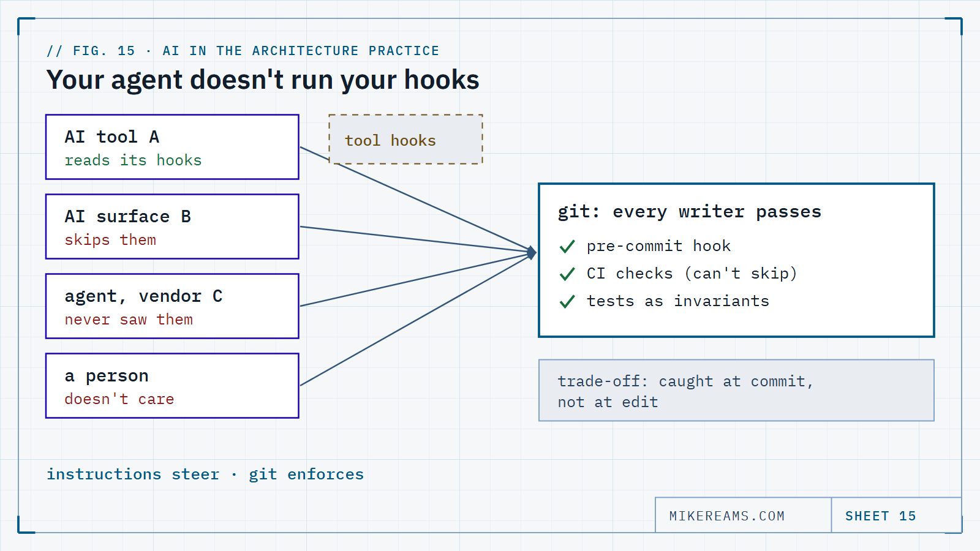Click the checkmark beside CI checks
980x551 pixels.
pos(567,274)
